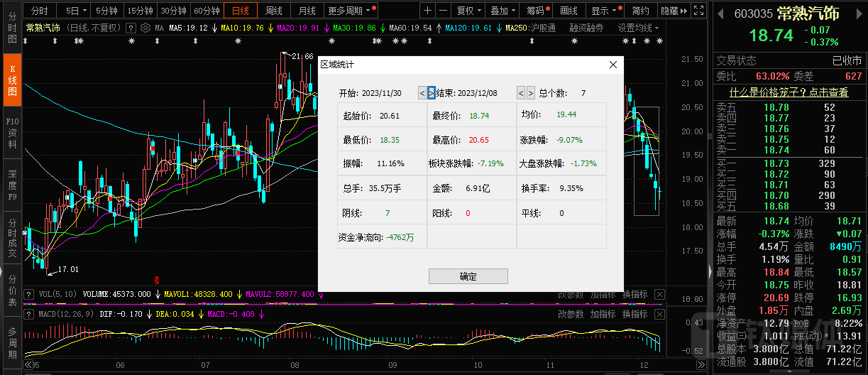Viewport: 868px width, 375px height.
Task: Click 融资融券 label
Action: [586, 28]
